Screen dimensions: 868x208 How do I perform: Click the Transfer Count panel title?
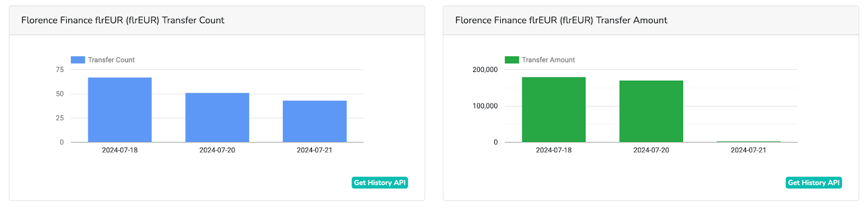tap(123, 20)
